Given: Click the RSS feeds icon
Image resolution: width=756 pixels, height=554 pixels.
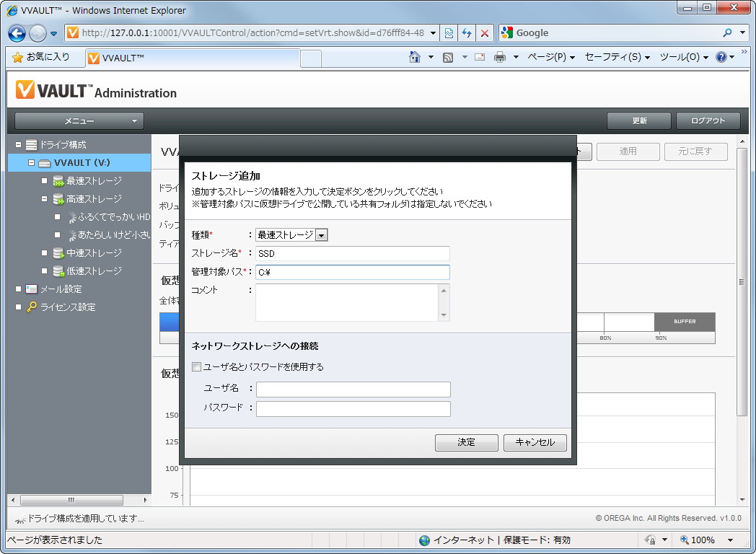Looking at the screenshot, I should tap(448, 58).
